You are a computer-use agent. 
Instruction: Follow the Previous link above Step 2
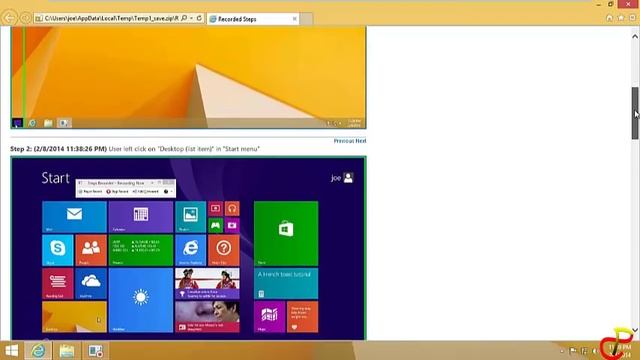pos(344,141)
